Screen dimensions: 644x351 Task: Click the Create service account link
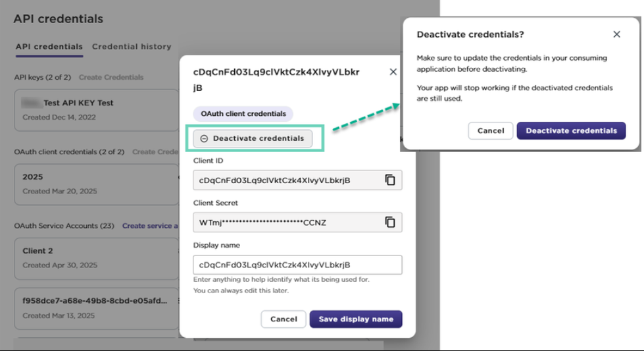tap(150, 226)
